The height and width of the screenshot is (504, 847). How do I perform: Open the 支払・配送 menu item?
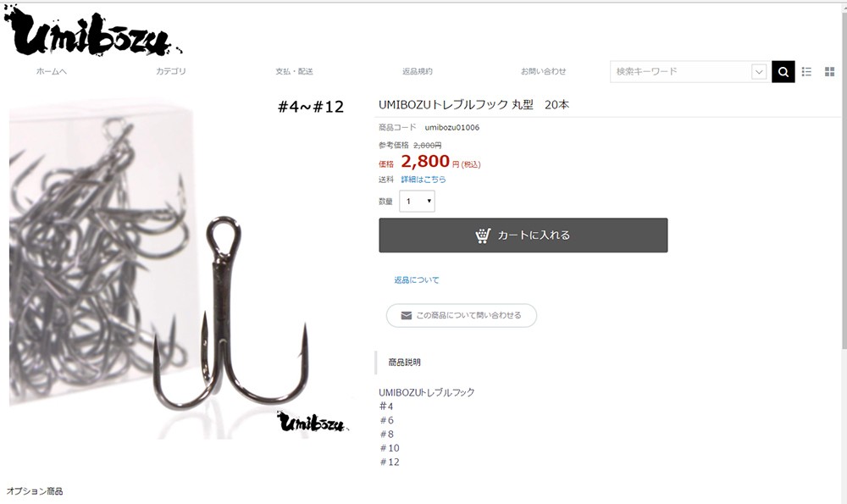(x=294, y=71)
